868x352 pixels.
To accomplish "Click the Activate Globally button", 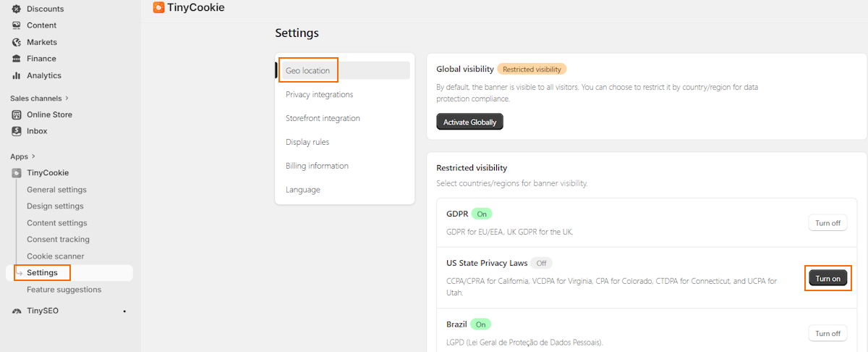I will tap(469, 122).
